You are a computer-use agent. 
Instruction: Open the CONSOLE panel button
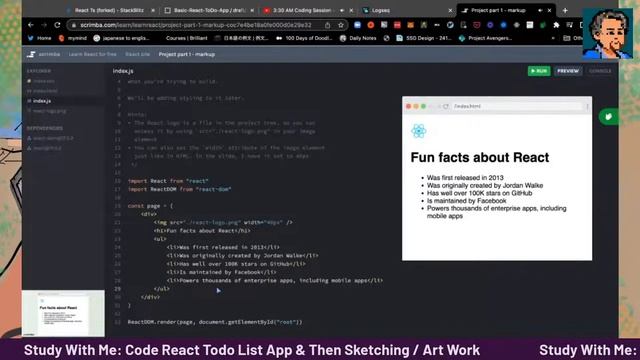(600, 71)
